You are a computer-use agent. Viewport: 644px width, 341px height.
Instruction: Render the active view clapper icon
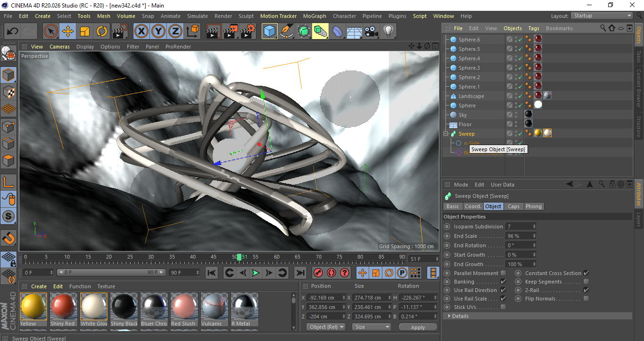tap(214, 32)
